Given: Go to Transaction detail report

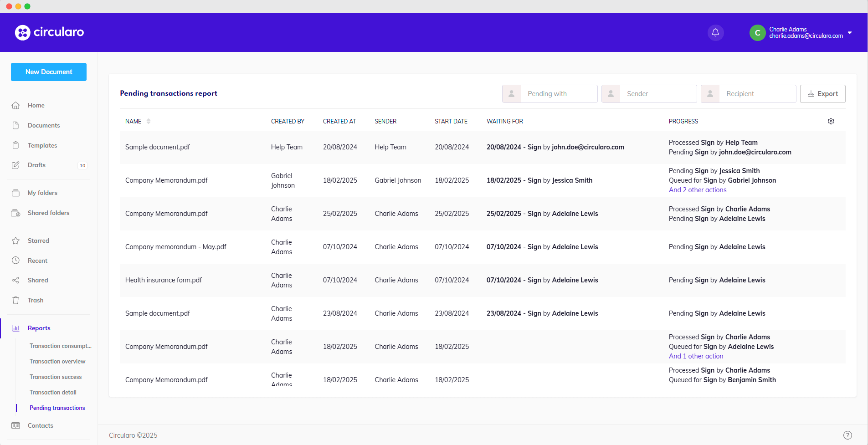Looking at the screenshot, I should tap(53, 392).
